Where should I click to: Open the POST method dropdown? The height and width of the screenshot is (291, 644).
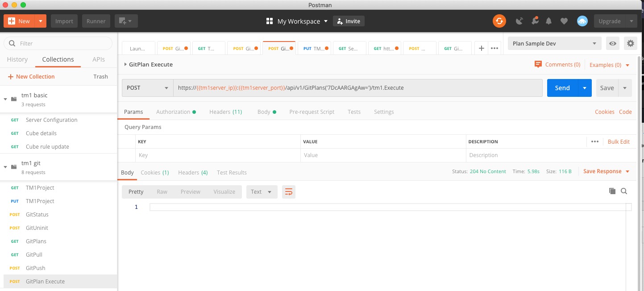click(x=148, y=88)
